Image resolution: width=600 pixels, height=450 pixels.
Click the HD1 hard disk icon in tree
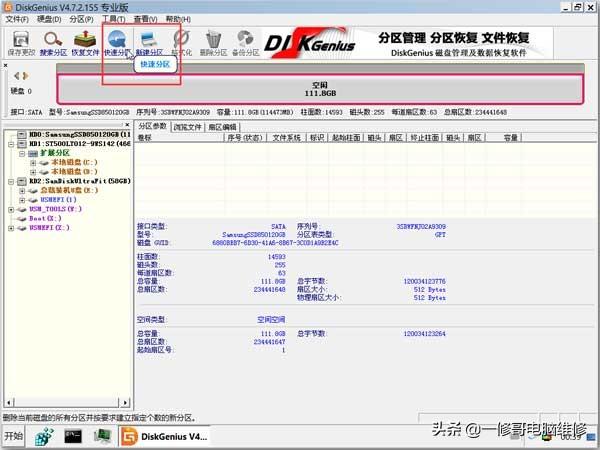tap(22, 143)
